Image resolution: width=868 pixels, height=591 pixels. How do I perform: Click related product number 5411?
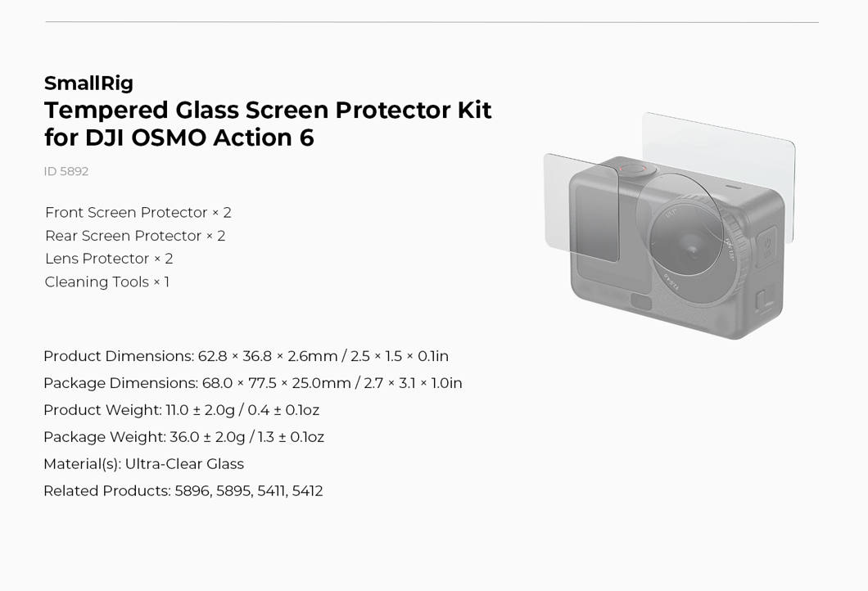point(272,491)
